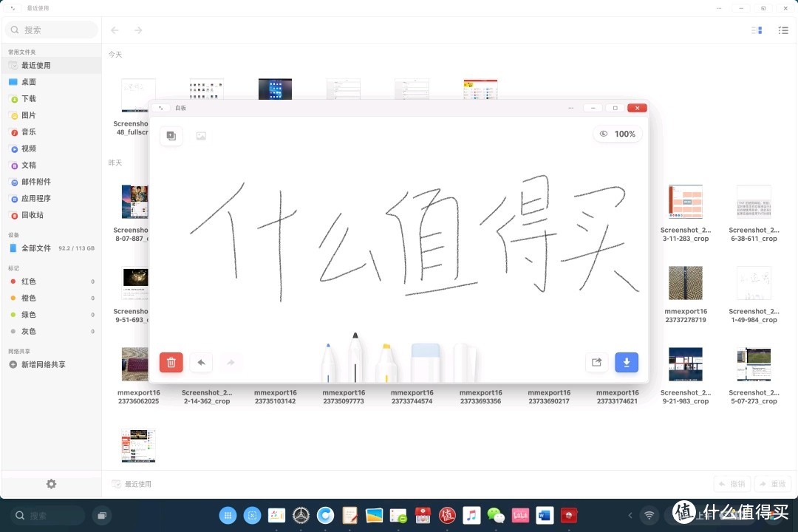The width and height of the screenshot is (798, 532).
Task: Open WeChat from the dock
Action: [x=496, y=516]
